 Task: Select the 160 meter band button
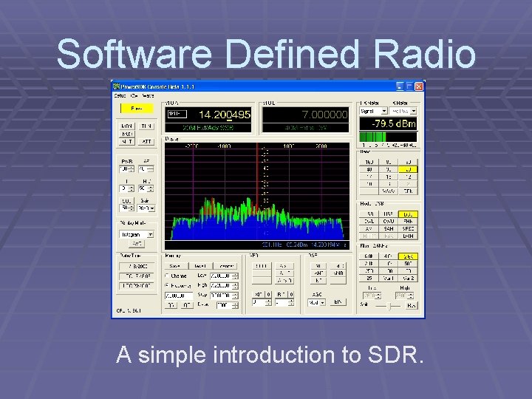pos(369,162)
